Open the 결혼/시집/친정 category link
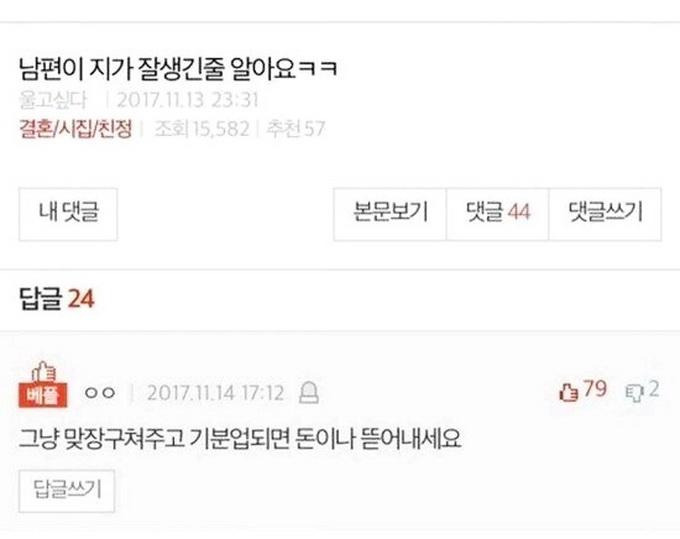The image size is (680, 539). click(75, 129)
